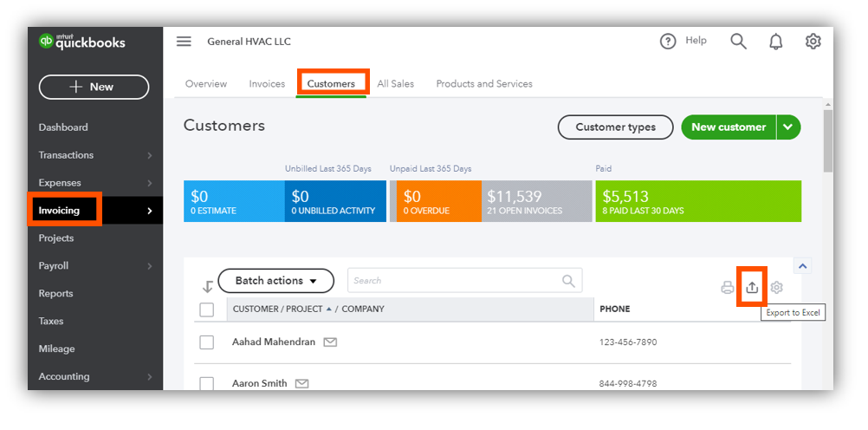868x430 pixels.
Task: Click the green New customer button
Action: (x=729, y=127)
